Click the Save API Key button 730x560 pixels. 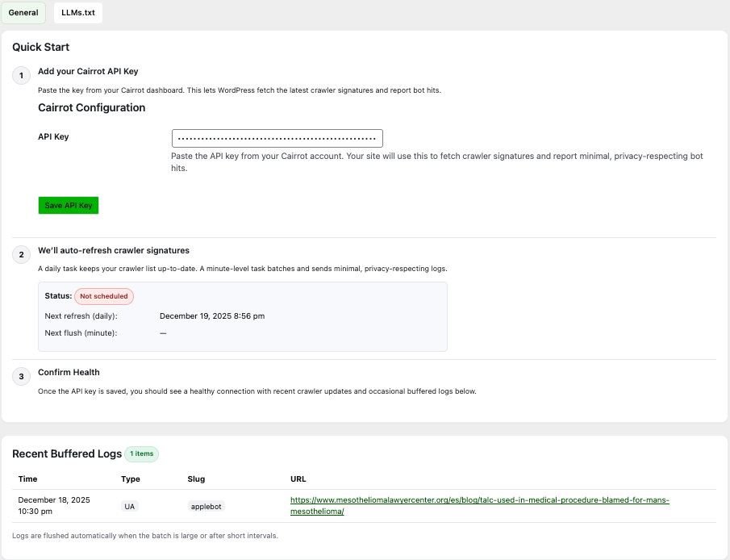68,205
